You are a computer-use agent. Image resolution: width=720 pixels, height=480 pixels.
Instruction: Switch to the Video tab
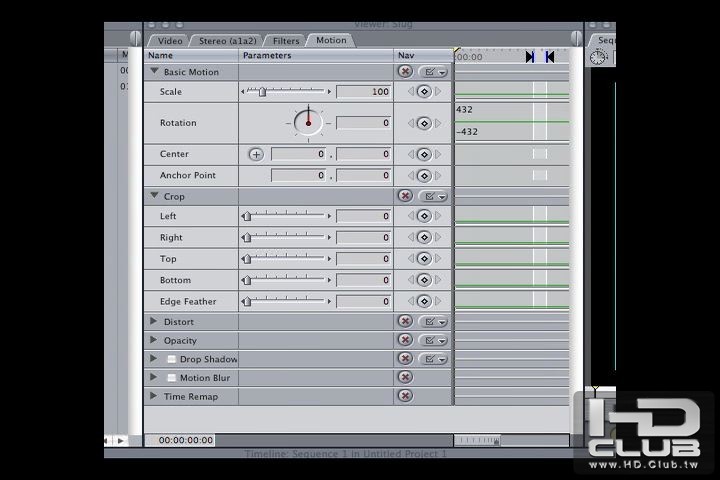(169, 41)
